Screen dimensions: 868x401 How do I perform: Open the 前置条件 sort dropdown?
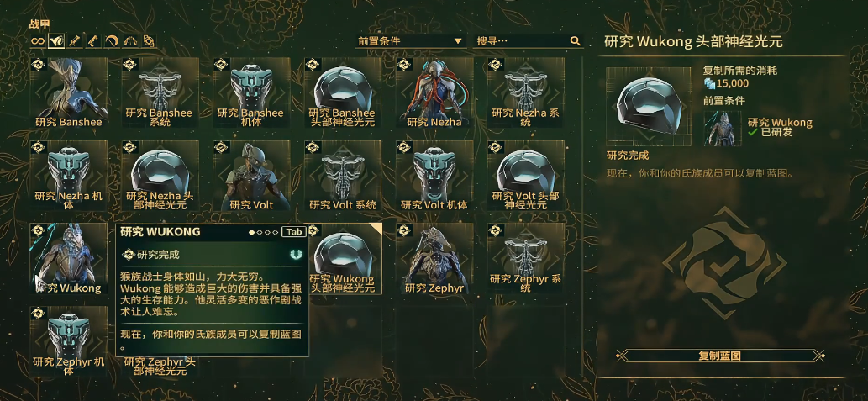pos(410,41)
